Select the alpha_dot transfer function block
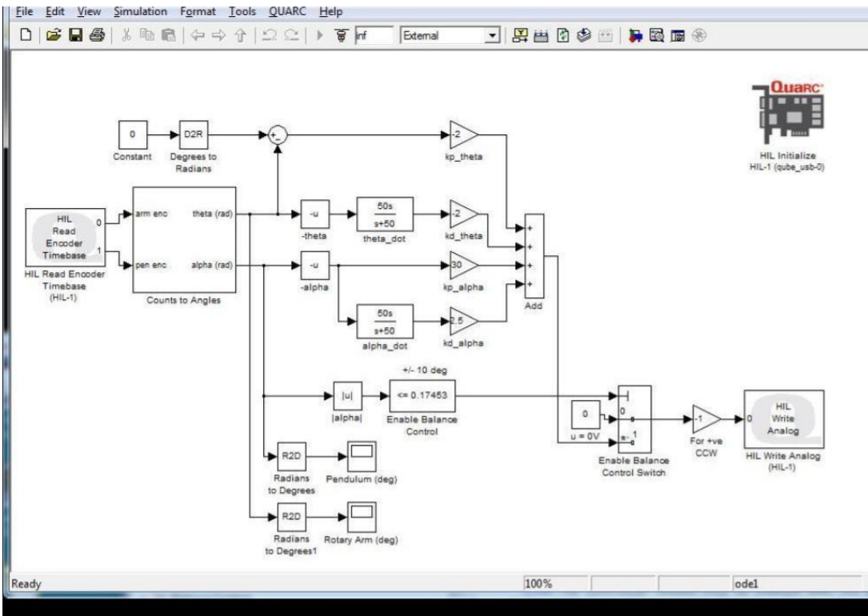Viewport: 868px width, 616px height. 385,322
